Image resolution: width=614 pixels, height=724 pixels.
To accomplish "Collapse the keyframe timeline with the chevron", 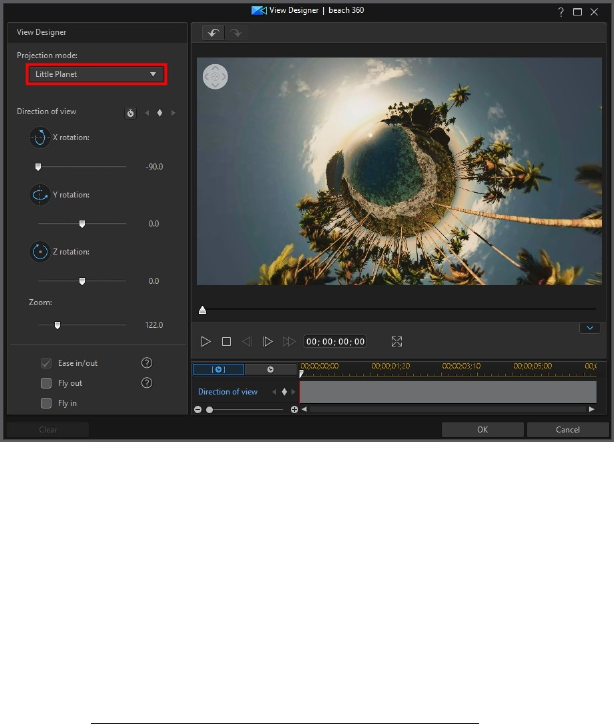I will [590, 328].
